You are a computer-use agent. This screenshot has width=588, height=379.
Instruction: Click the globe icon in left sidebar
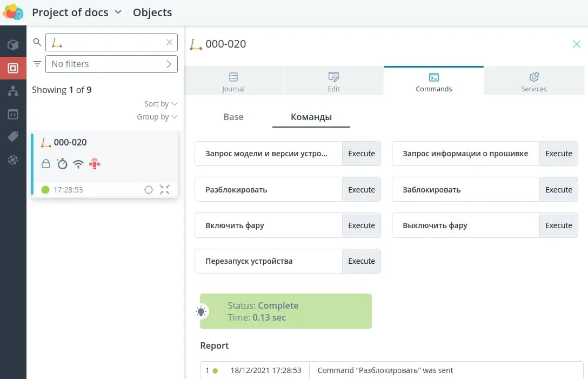click(x=13, y=160)
